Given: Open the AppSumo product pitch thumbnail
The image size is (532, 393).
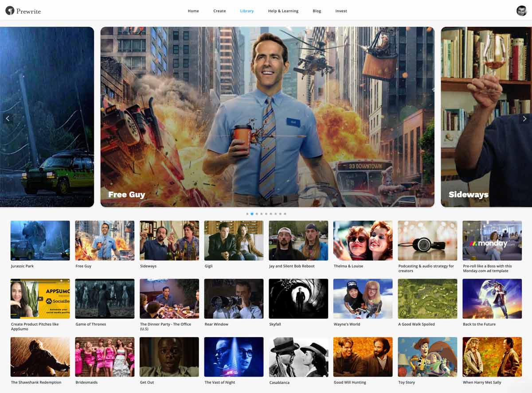Looking at the screenshot, I should point(40,299).
